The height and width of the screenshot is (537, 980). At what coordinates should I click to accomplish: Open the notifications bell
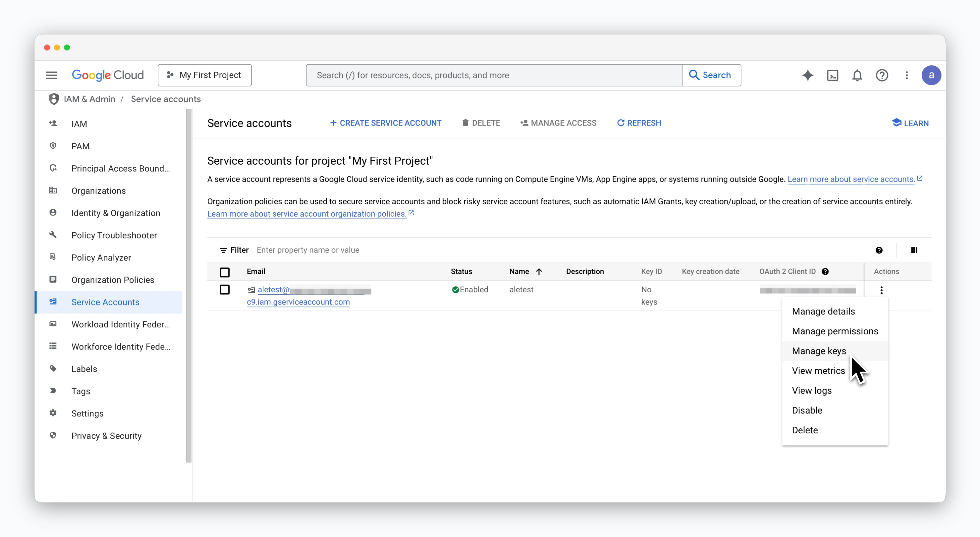[x=857, y=75]
